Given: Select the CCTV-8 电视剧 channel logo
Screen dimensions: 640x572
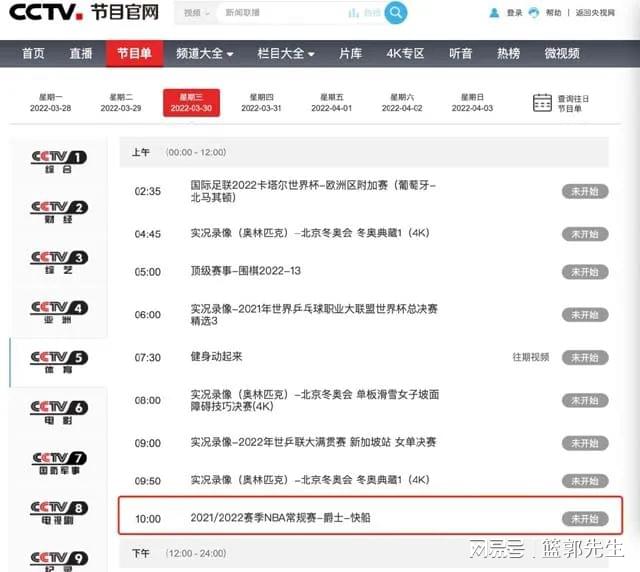Looking at the screenshot, I should click(58, 513).
